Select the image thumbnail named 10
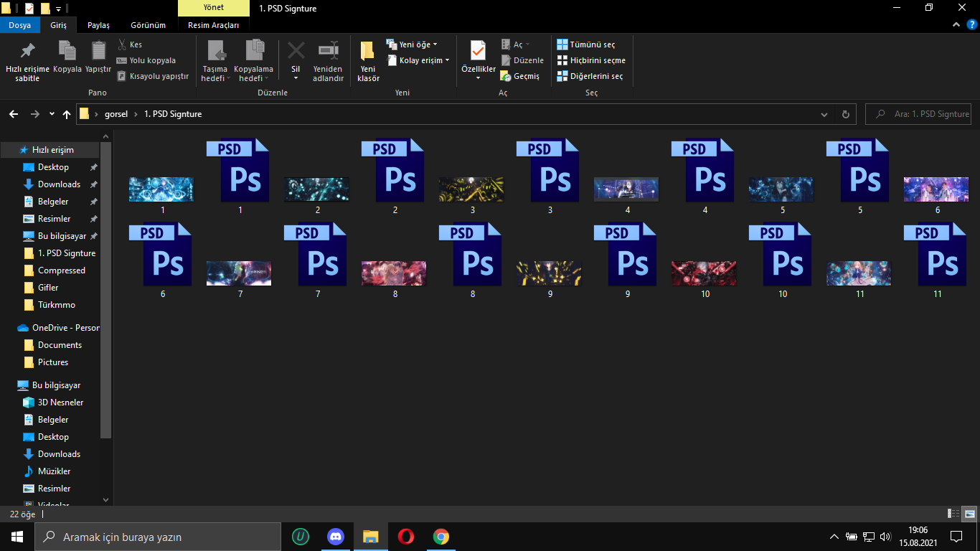980x551 pixels. [704, 273]
